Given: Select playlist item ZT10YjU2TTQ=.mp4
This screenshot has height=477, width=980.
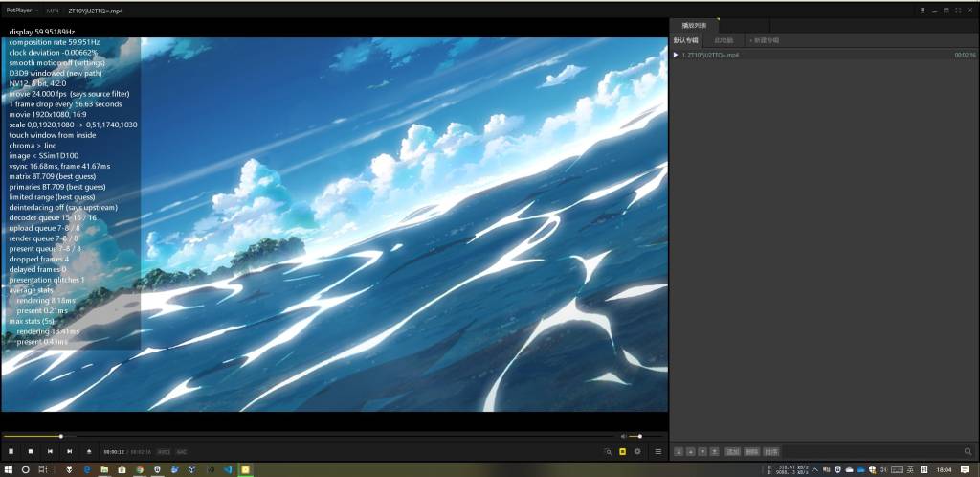Looking at the screenshot, I should (824, 55).
